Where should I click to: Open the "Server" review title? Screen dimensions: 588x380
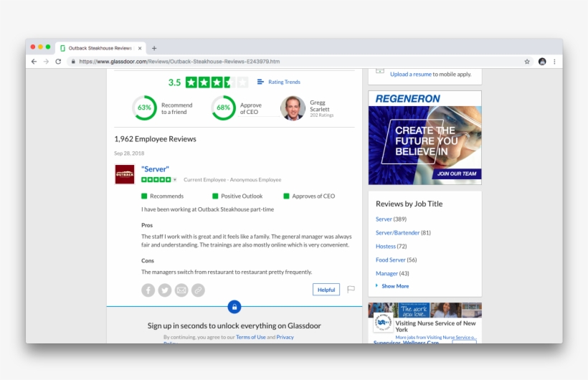pyautogui.click(x=155, y=169)
